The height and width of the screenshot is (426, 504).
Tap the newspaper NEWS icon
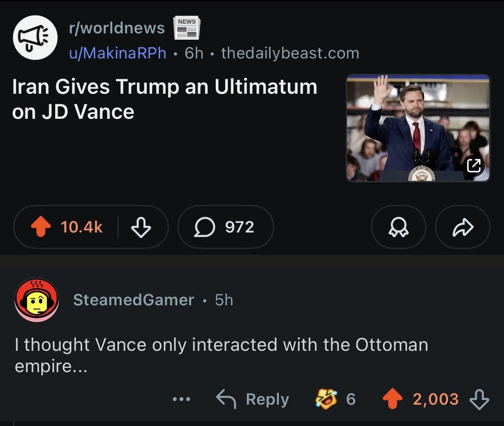[x=187, y=28]
